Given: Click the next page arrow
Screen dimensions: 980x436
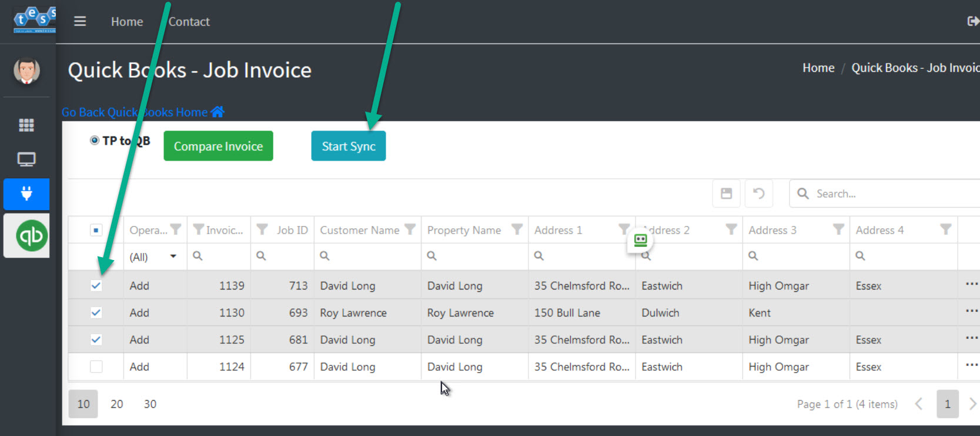Looking at the screenshot, I should tap(972, 404).
